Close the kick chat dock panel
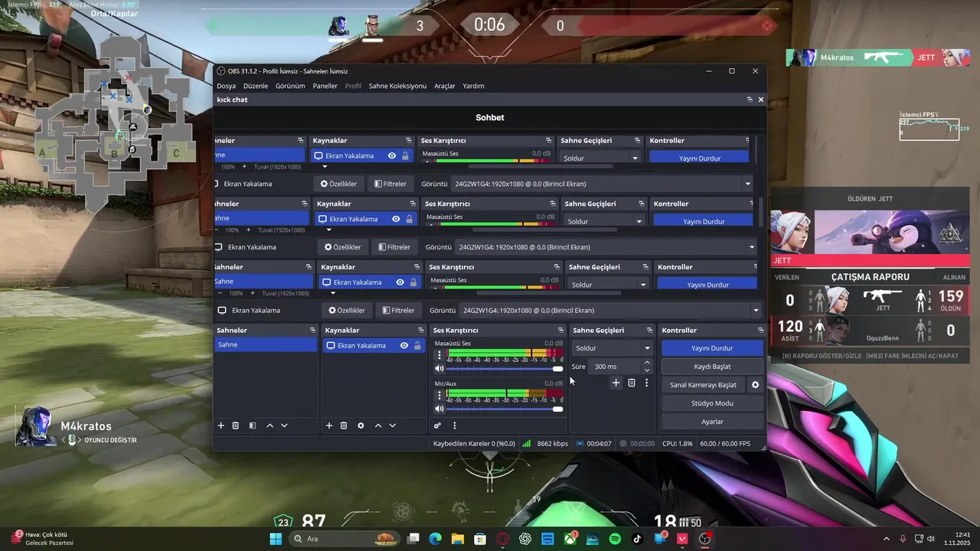 tap(761, 99)
